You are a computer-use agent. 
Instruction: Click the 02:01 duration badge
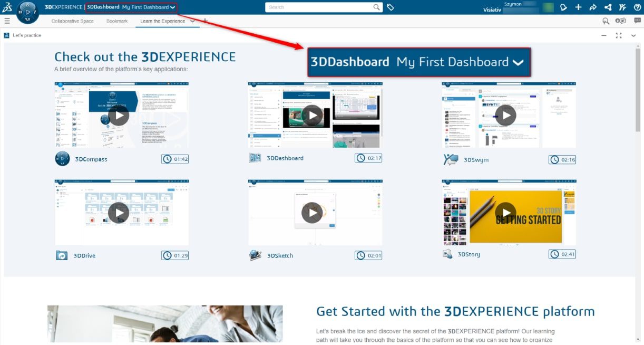pos(368,255)
